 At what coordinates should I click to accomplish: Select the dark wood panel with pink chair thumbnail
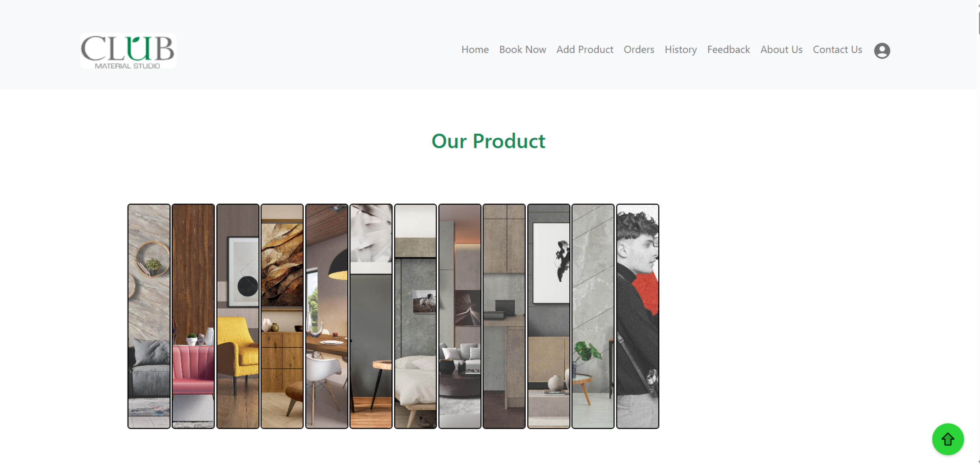pyautogui.click(x=193, y=316)
